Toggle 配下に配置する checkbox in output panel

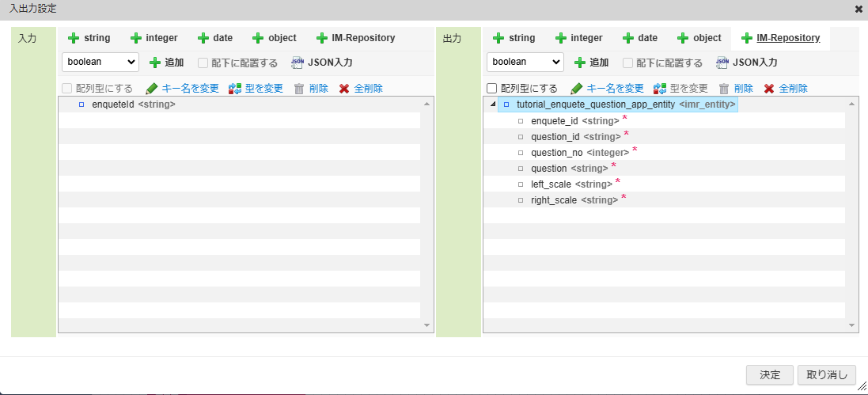tap(627, 63)
